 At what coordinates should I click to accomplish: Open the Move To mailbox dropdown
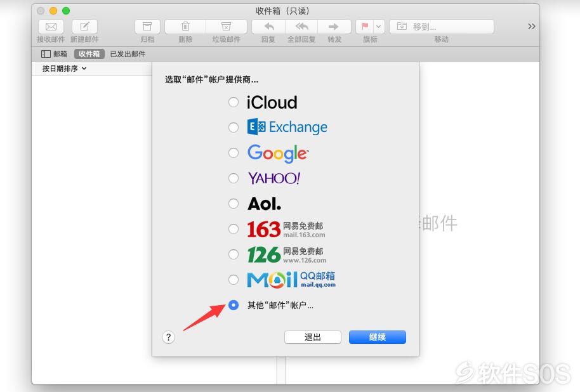pos(442,27)
